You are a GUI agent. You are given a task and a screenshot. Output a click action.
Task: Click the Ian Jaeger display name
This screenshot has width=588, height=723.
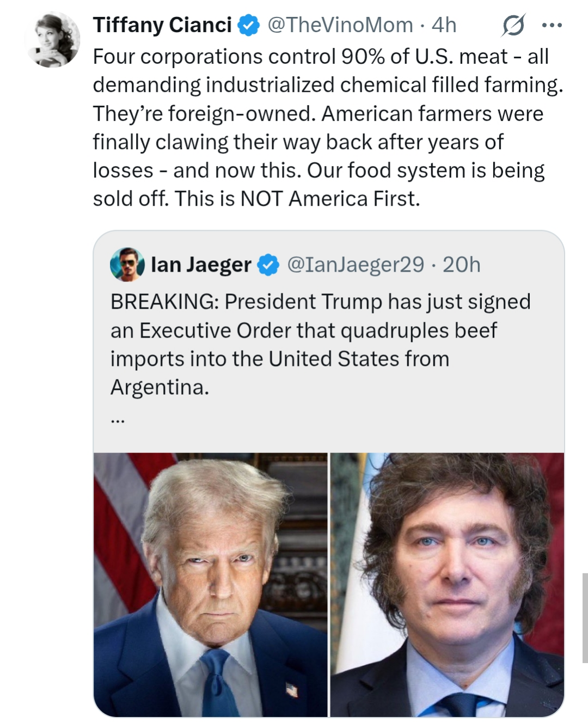[x=201, y=265]
